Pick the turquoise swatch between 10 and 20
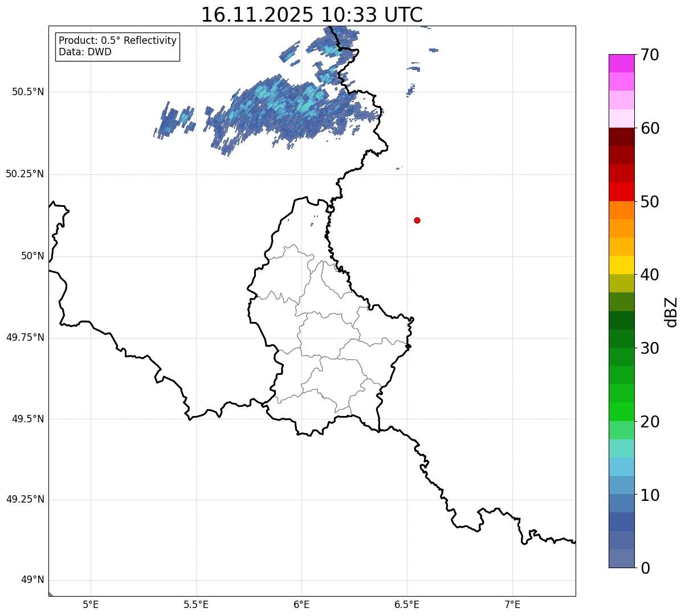This screenshot has height=616, width=685. 621,448
